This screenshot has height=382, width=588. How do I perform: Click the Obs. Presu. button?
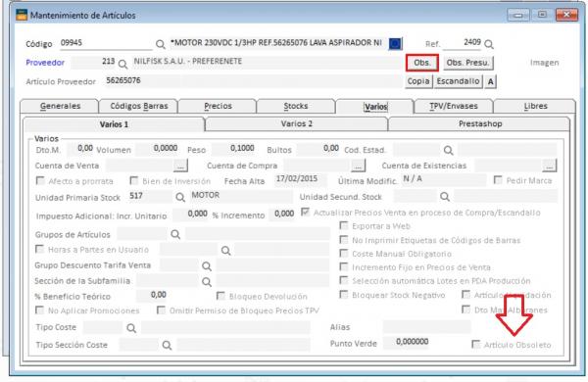point(468,63)
